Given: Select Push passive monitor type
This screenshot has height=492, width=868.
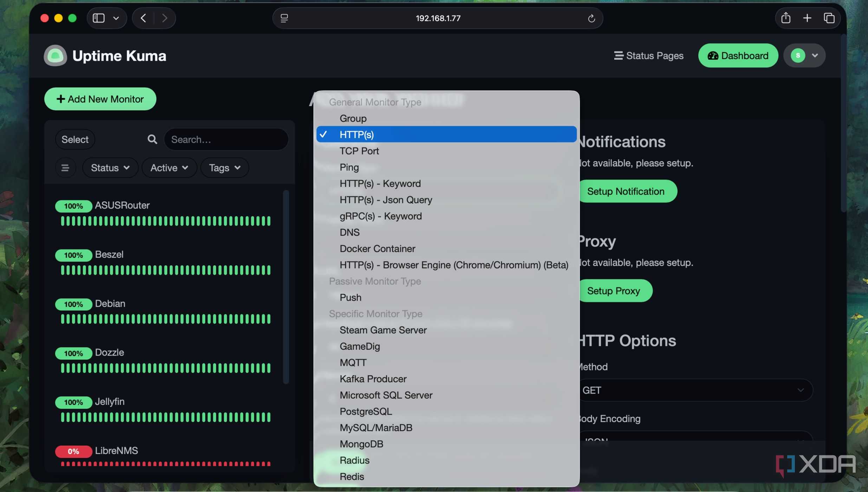Looking at the screenshot, I should (446, 297).
